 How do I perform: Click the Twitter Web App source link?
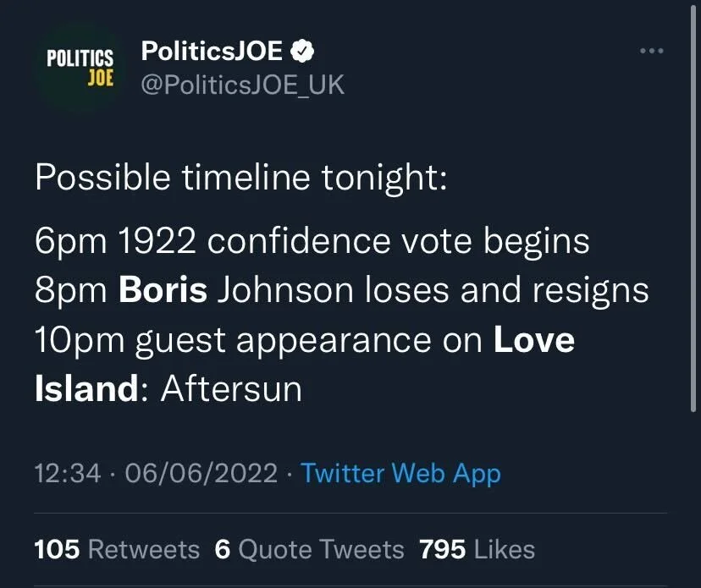pyautogui.click(x=400, y=473)
